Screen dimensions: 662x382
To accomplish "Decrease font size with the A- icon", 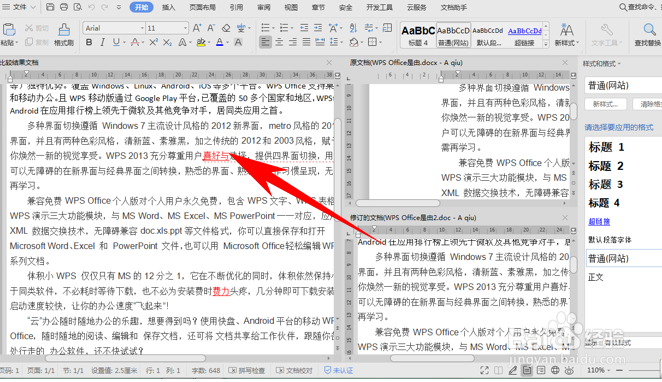I will click(211, 28).
